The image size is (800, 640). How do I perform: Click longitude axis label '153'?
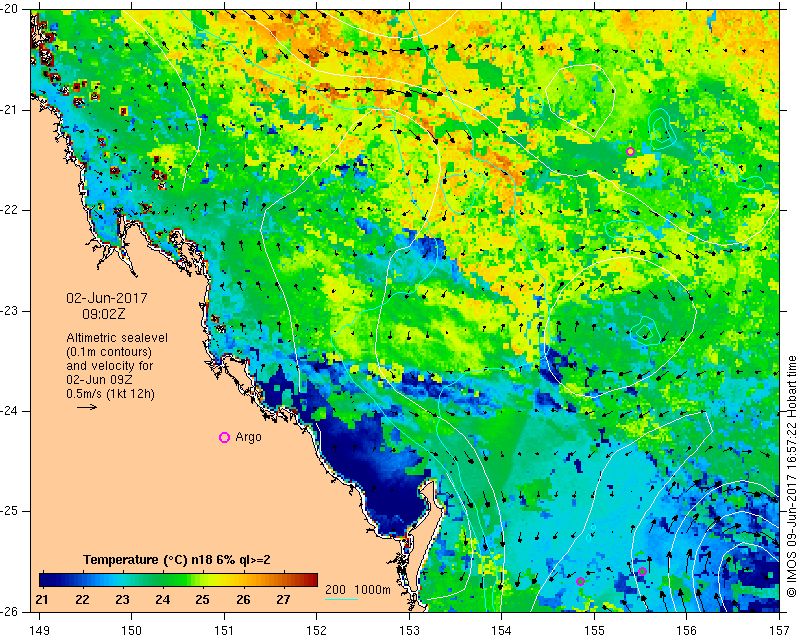coord(410,631)
